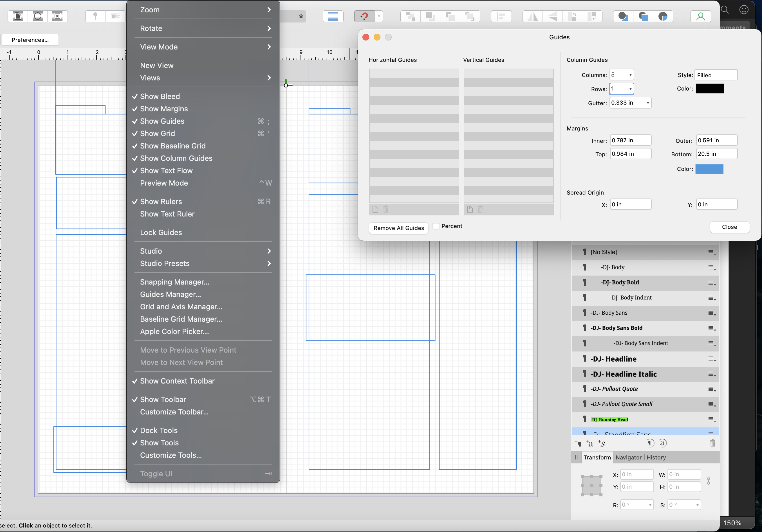Viewport: 762px width, 532px height.
Task: Delete a style using the styles panel trash icon
Action: point(713,443)
